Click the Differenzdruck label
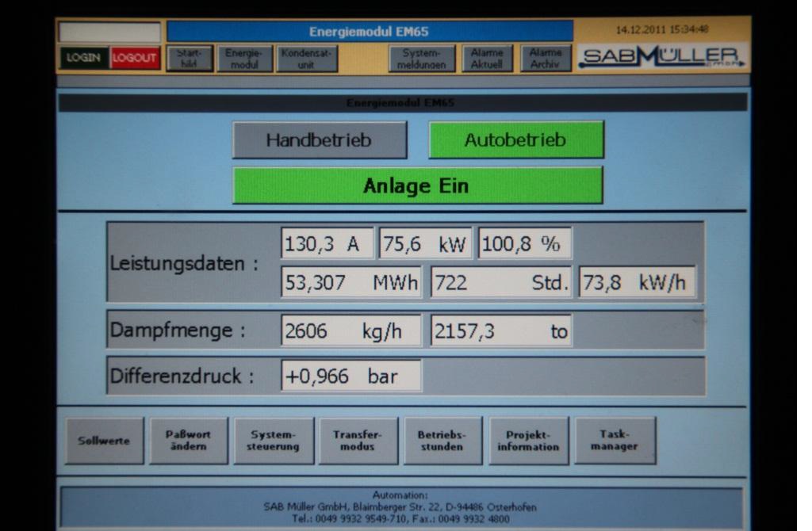The width and height of the screenshot is (812, 531). (182, 376)
